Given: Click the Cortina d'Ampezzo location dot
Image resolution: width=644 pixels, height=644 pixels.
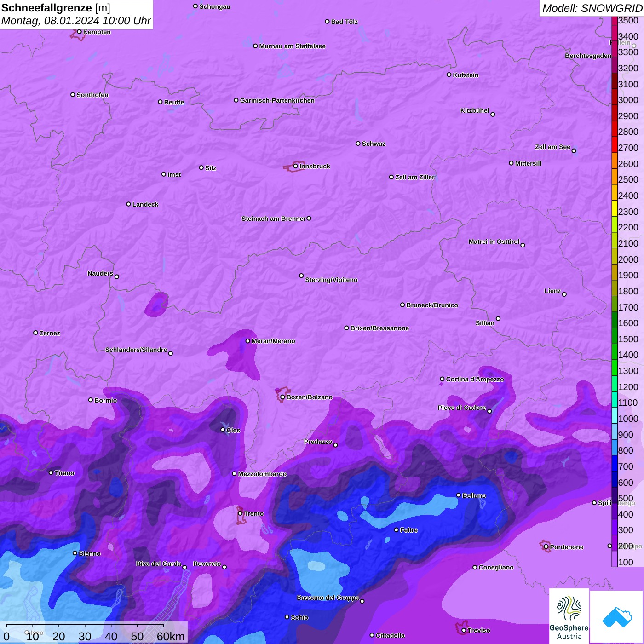Looking at the screenshot, I should [442, 379].
